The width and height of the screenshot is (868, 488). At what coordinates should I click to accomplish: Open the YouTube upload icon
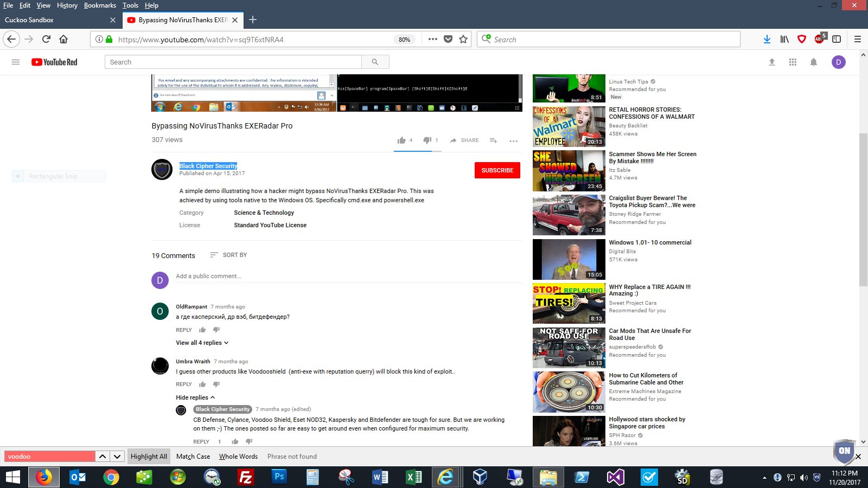tap(772, 62)
